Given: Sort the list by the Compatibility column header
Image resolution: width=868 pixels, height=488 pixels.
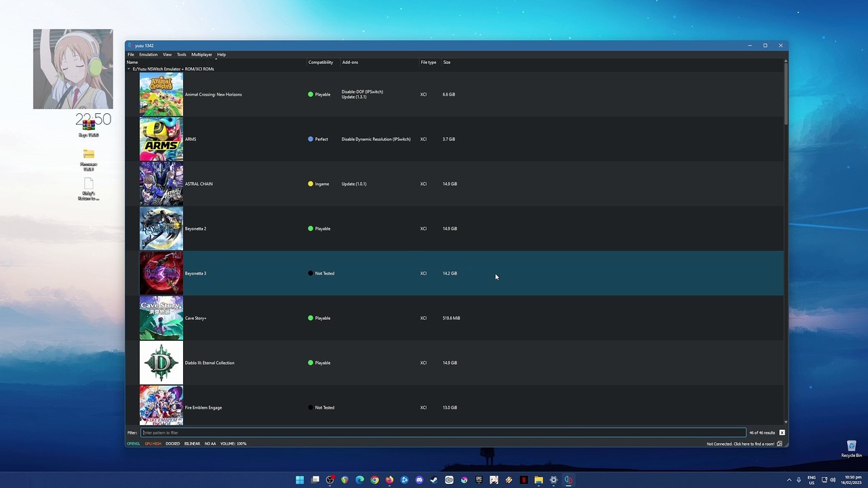Looking at the screenshot, I should click(x=321, y=62).
